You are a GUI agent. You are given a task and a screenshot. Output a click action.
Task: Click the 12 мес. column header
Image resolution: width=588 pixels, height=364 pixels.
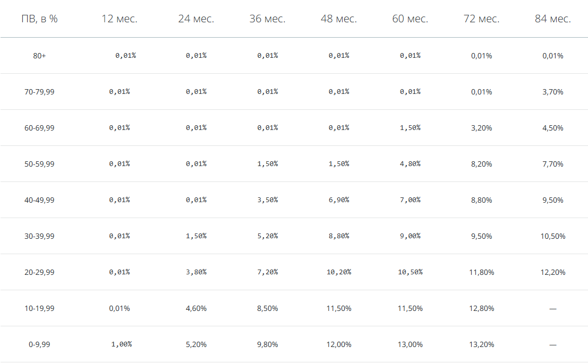click(x=120, y=19)
